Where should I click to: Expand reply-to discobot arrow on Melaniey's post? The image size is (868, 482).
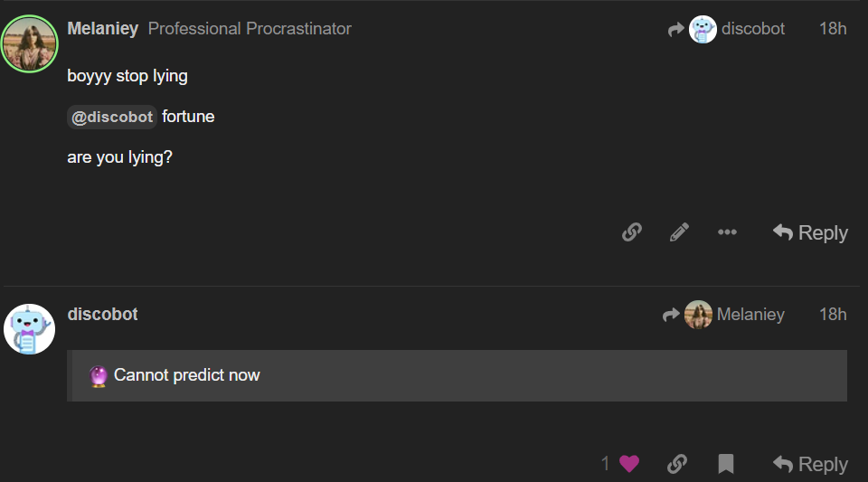pos(675,30)
